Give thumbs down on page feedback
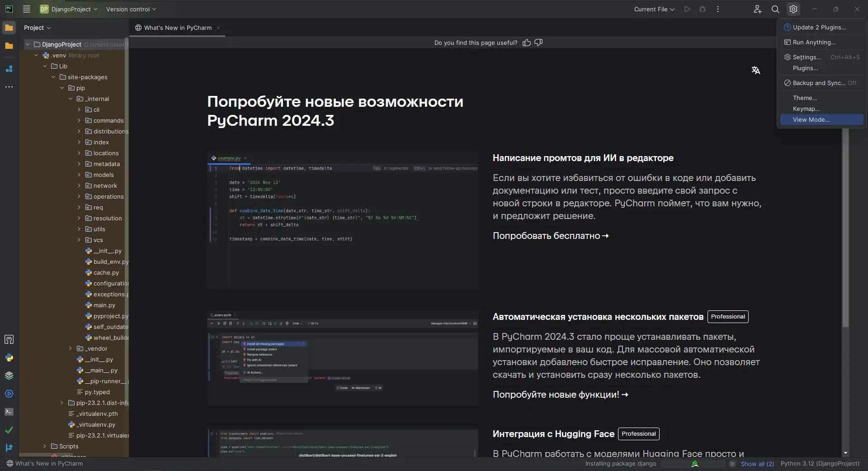 [538, 43]
